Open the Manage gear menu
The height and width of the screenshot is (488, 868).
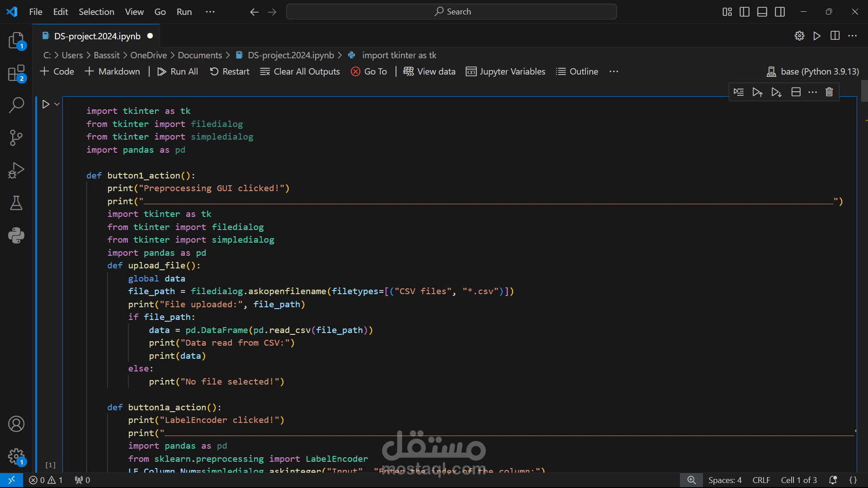pyautogui.click(x=16, y=456)
